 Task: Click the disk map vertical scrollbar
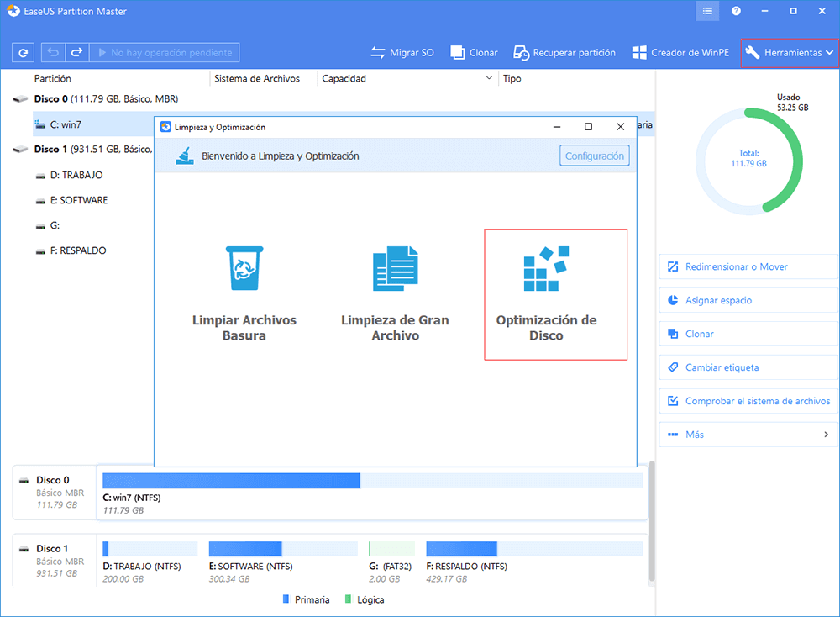(652, 521)
